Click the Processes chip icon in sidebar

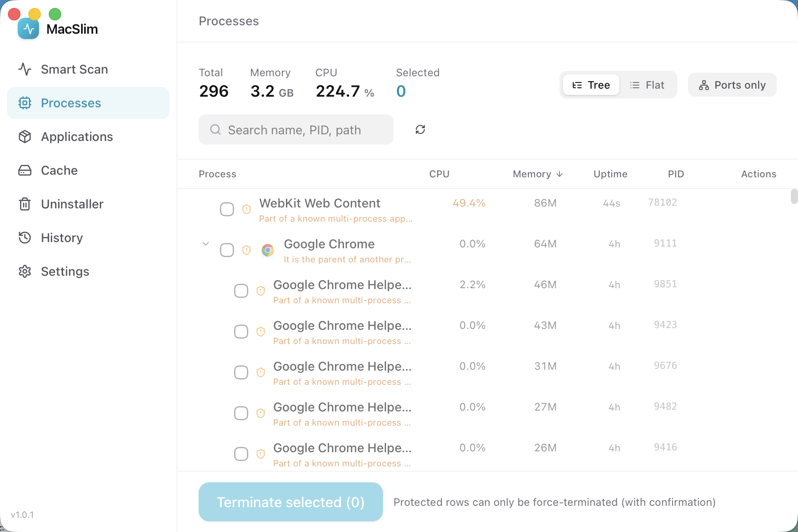pyautogui.click(x=25, y=103)
